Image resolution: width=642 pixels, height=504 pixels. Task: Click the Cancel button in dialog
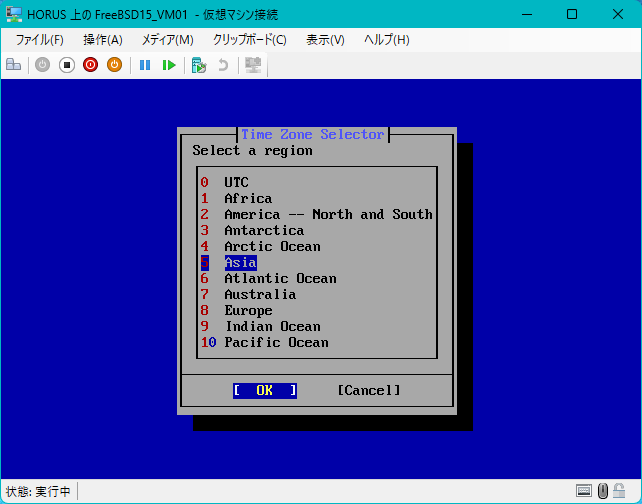[369, 391]
